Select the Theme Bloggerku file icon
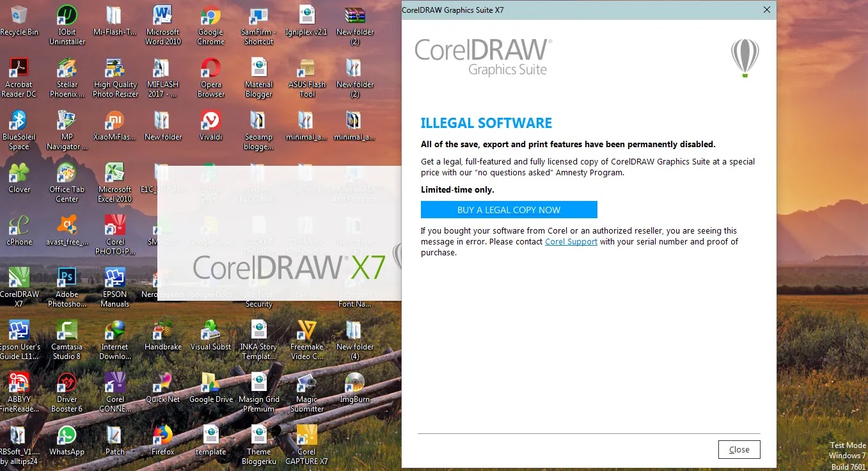868x471 pixels. coord(258,445)
